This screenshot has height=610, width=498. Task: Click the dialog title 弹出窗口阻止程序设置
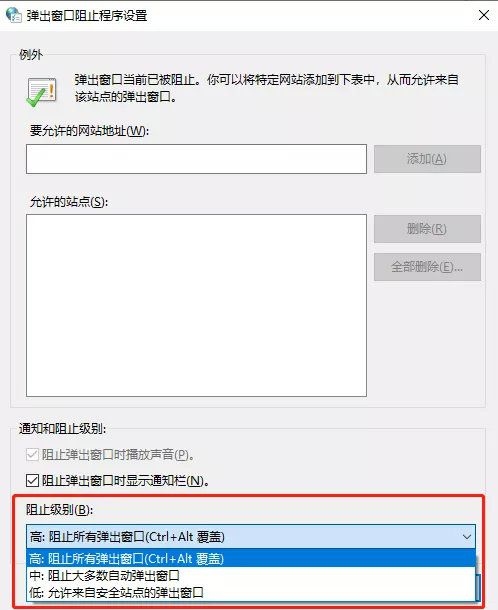[87, 16]
